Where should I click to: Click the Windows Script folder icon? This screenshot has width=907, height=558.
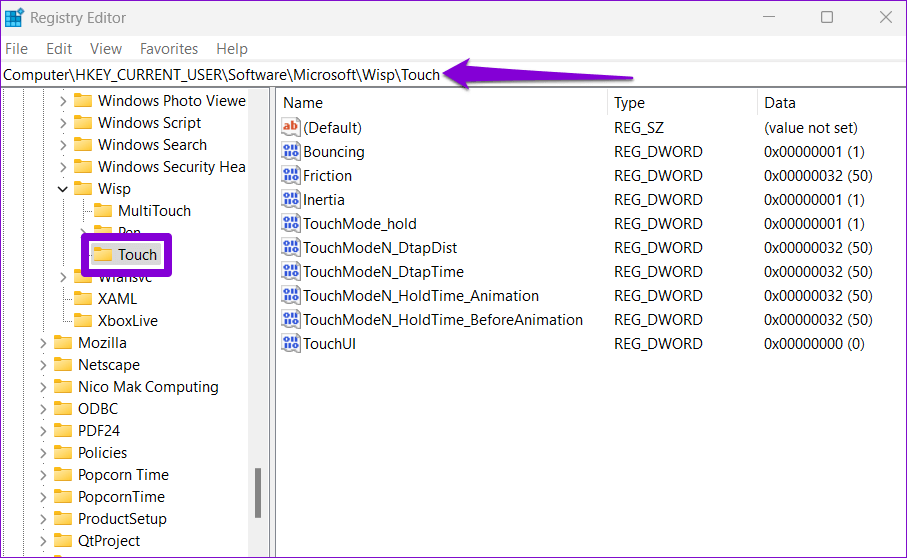pyautogui.click(x=83, y=123)
